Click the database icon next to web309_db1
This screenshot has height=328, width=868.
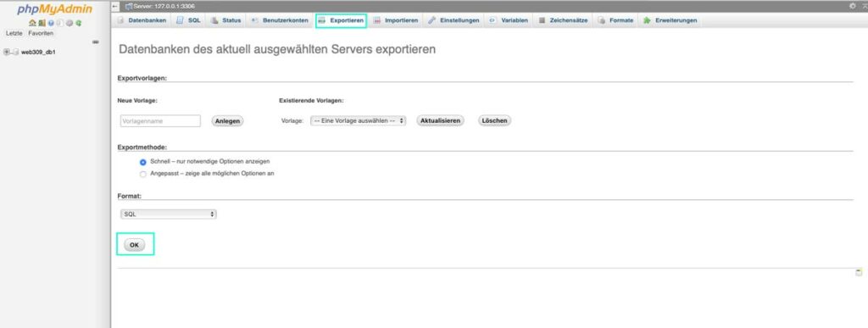pyautogui.click(x=15, y=52)
